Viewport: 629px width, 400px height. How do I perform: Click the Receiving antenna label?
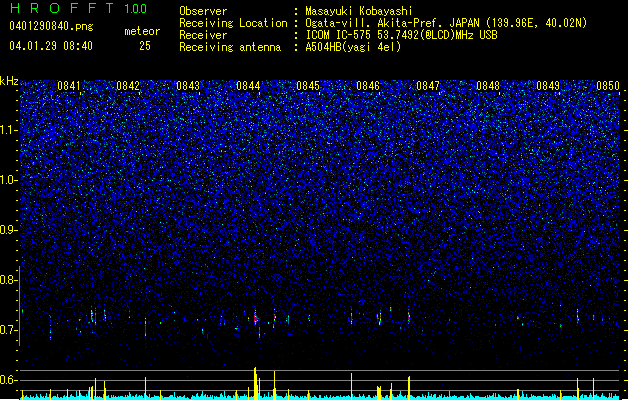point(230,47)
